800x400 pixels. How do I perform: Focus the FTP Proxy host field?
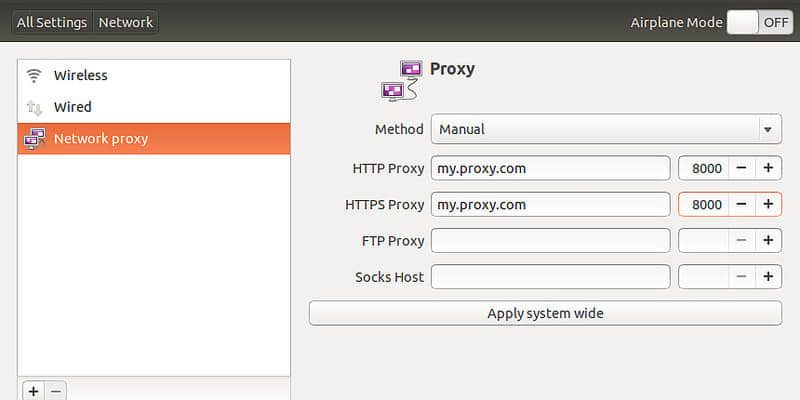point(551,241)
